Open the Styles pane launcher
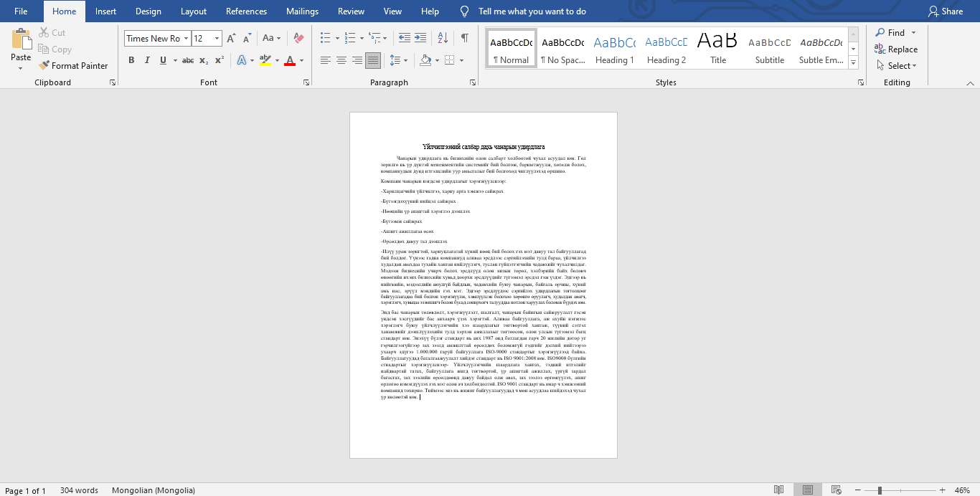Viewport: 980px width, 496px height. point(861,83)
